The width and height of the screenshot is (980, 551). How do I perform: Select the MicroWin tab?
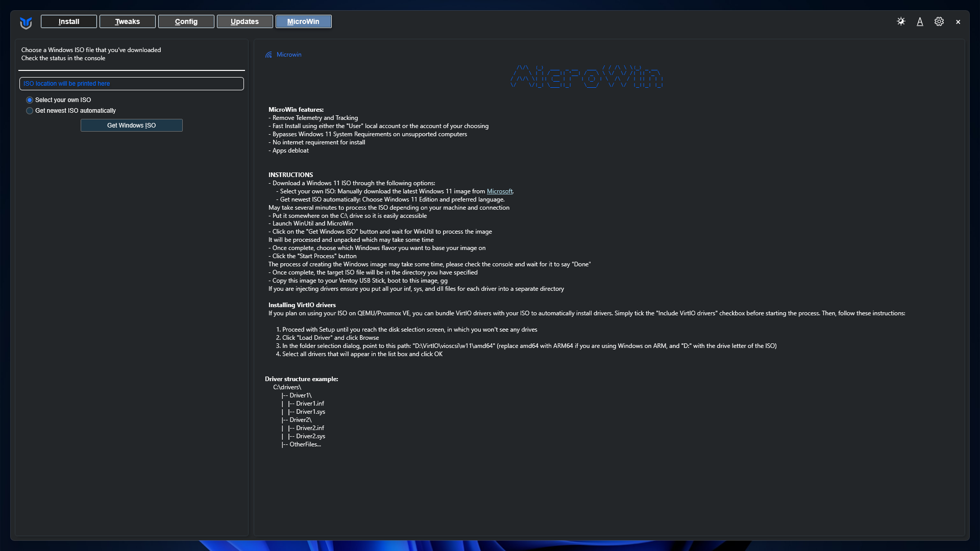(x=303, y=21)
